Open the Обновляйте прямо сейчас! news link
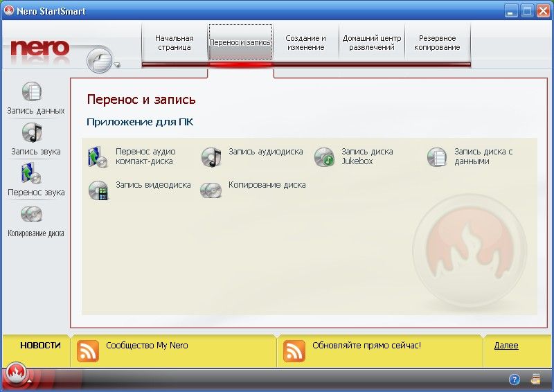554x392 pixels. coord(366,346)
